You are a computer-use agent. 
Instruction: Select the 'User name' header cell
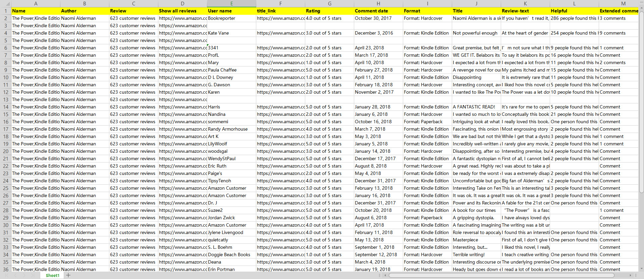(231, 11)
